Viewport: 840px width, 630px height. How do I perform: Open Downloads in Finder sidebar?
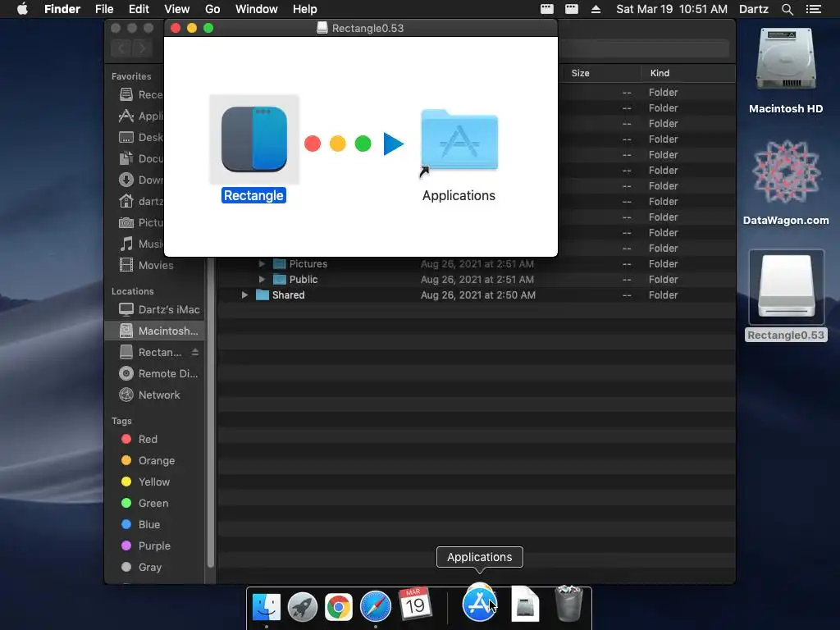[140, 180]
